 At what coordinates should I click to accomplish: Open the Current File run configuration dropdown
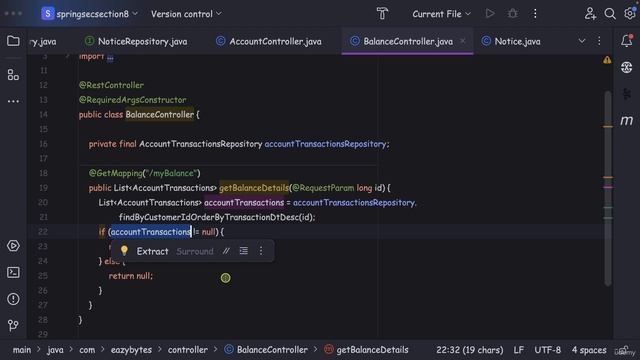click(x=441, y=14)
